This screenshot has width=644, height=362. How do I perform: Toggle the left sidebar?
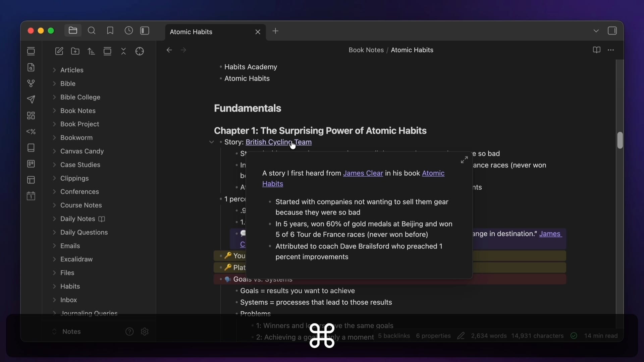145,31
